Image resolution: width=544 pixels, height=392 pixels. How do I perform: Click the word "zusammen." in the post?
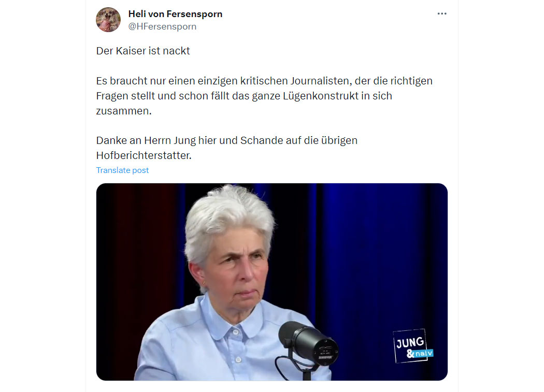pos(123,111)
